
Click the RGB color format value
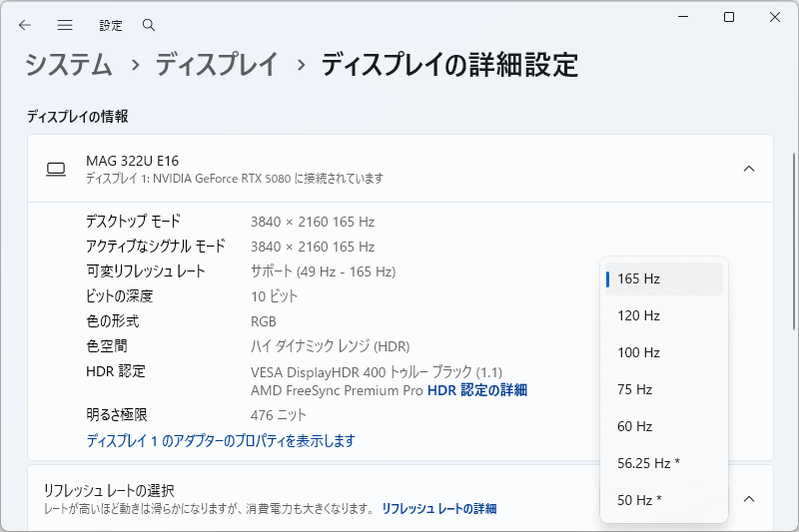264,321
